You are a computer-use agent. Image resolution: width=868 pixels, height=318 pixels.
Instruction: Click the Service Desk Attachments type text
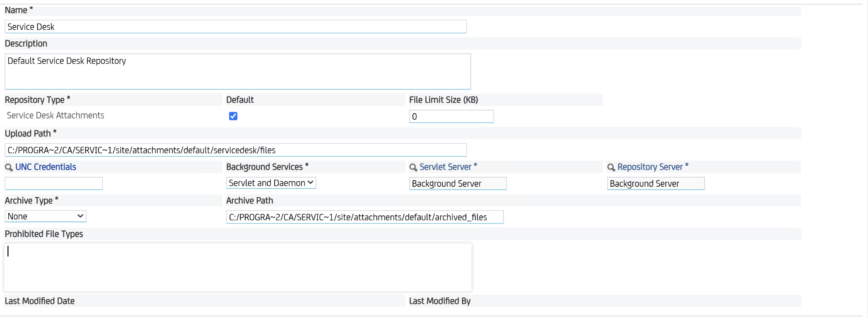click(55, 116)
